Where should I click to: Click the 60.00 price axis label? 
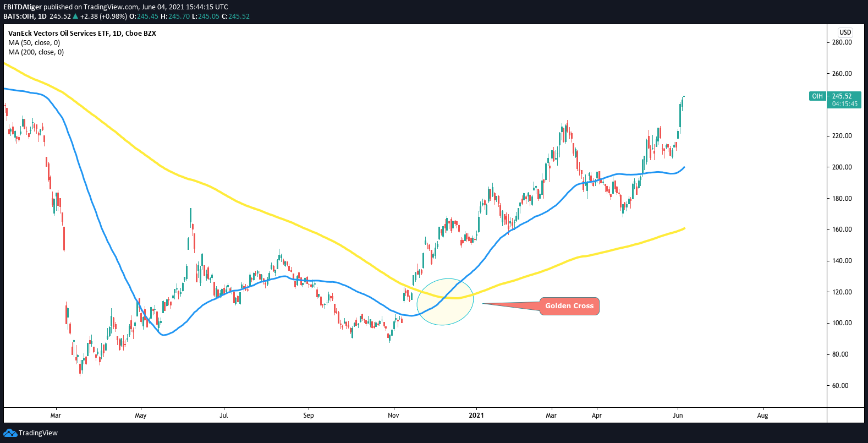tap(840, 386)
